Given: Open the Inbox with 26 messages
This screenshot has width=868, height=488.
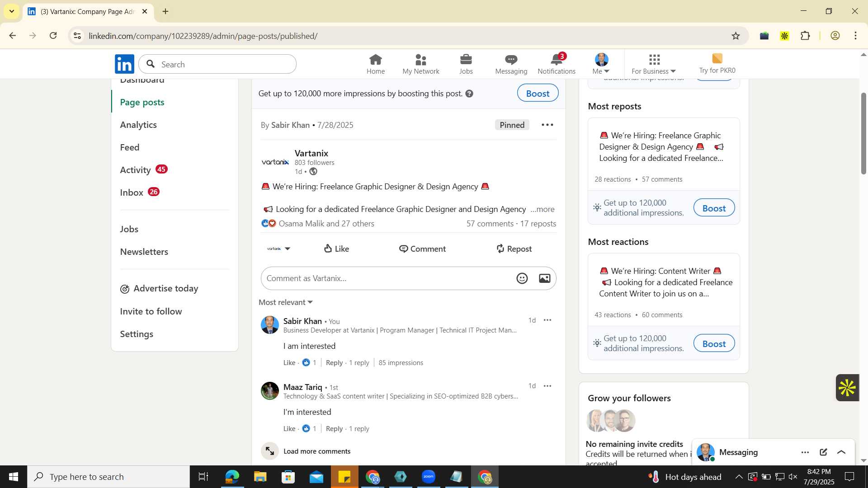Looking at the screenshot, I should (x=140, y=192).
